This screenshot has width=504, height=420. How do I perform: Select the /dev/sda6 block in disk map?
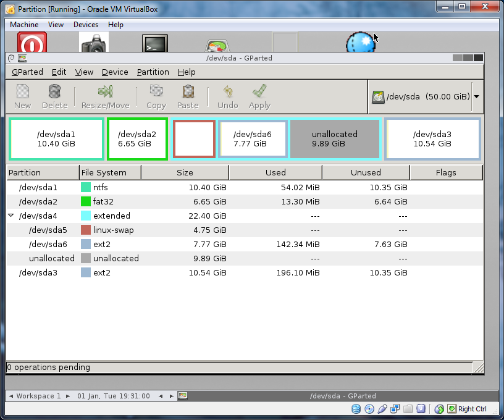point(253,139)
